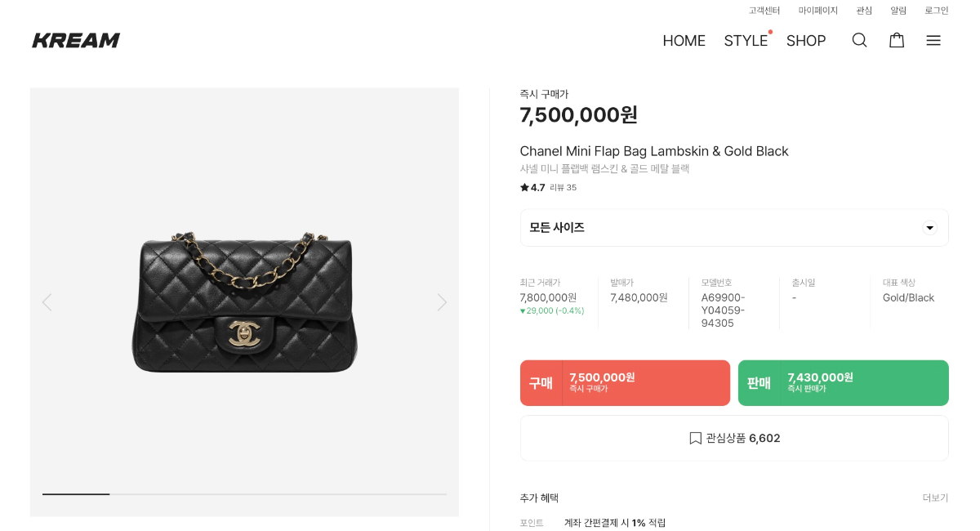Expand the 모든 사이즈 size dropdown
Viewport: 980px width, 531px height.
719,228
